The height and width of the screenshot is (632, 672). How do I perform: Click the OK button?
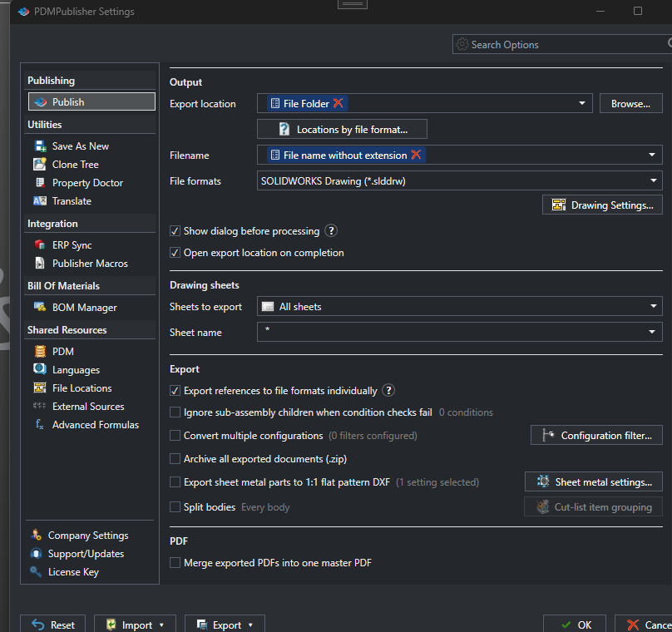(575, 625)
